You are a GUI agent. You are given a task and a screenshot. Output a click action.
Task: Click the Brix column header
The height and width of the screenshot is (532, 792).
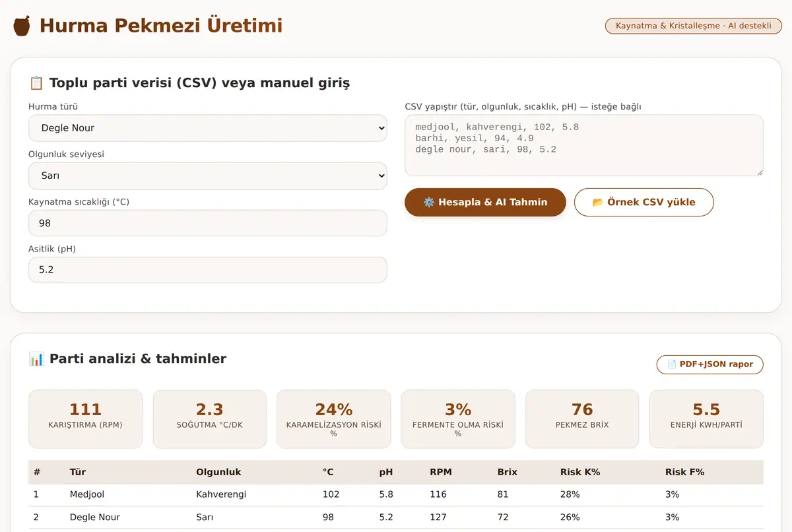508,473
